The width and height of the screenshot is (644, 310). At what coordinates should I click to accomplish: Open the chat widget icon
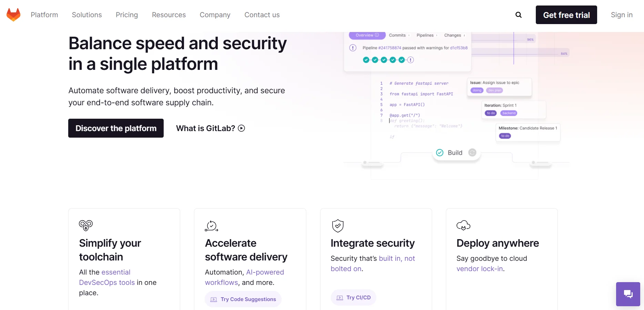(628, 294)
